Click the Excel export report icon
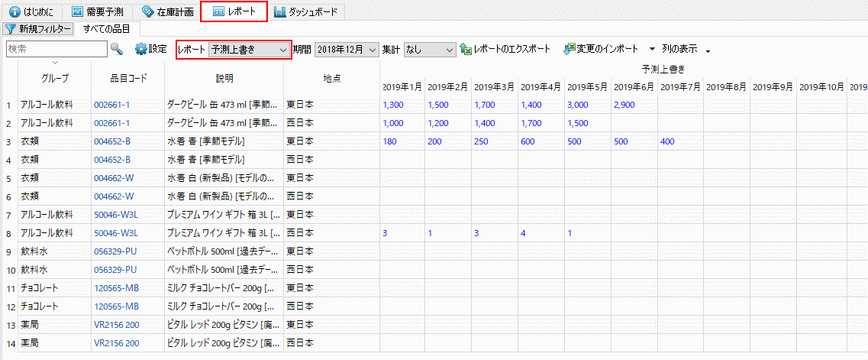The image size is (868, 360). pos(466,49)
